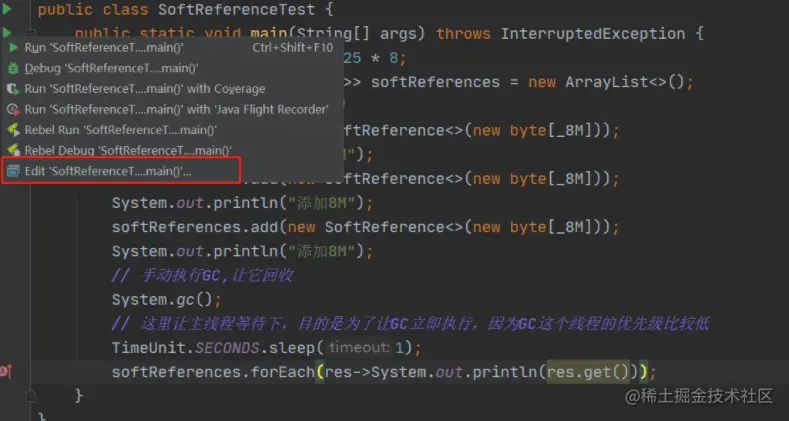Click the 'throws' keyword in the main signature
The height and width of the screenshot is (421, 789).
click(463, 34)
